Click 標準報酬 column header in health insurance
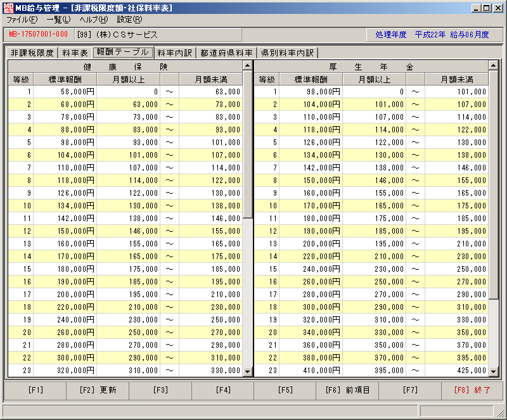 [65, 80]
